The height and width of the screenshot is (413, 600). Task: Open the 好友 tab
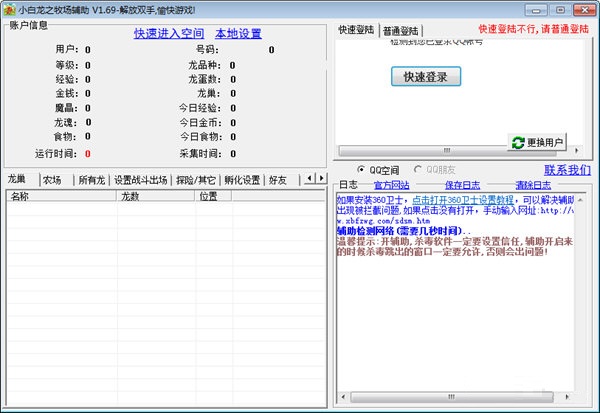(282, 180)
